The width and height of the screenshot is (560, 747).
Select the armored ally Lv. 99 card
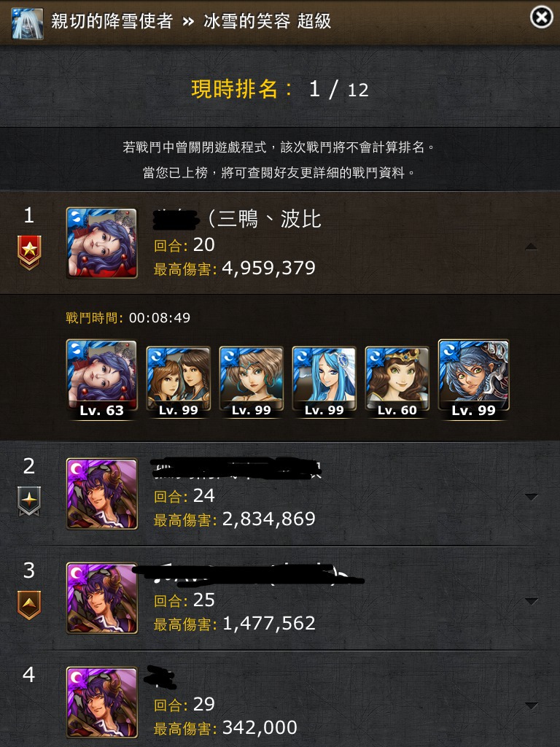[x=474, y=379]
